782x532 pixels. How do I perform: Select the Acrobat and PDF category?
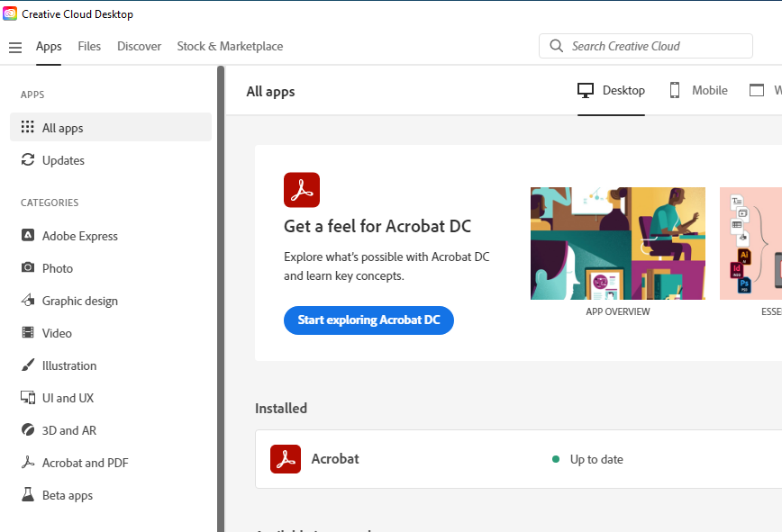[x=85, y=463]
